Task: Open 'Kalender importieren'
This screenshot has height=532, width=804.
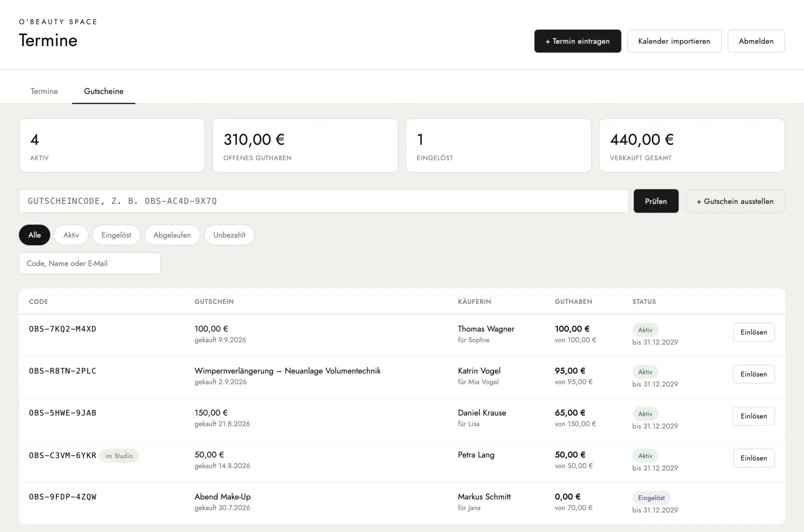Action: (x=674, y=41)
